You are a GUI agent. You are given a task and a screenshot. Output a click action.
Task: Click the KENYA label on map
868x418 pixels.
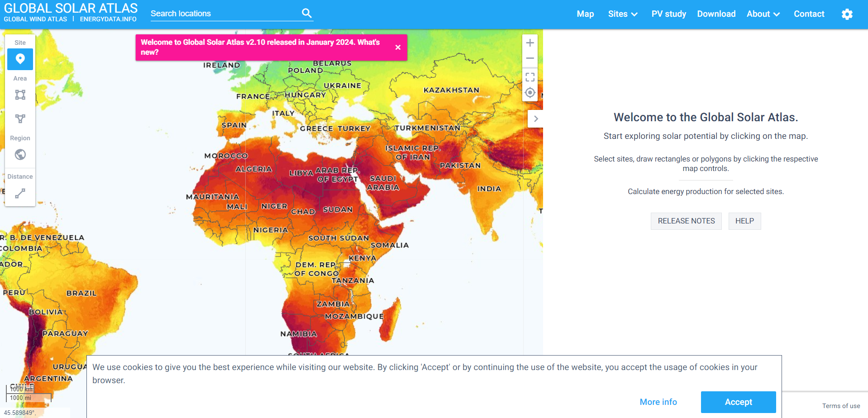pyautogui.click(x=362, y=258)
